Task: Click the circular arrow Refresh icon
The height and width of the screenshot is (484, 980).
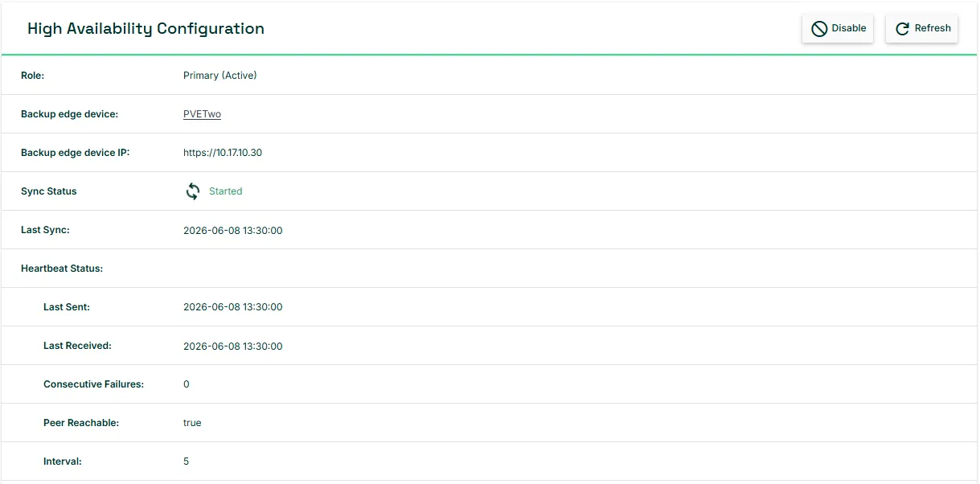Action: pyautogui.click(x=902, y=28)
